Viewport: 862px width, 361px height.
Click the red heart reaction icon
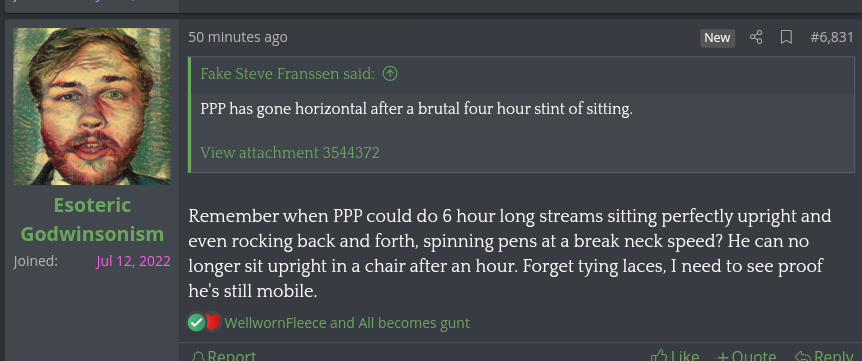coord(213,323)
